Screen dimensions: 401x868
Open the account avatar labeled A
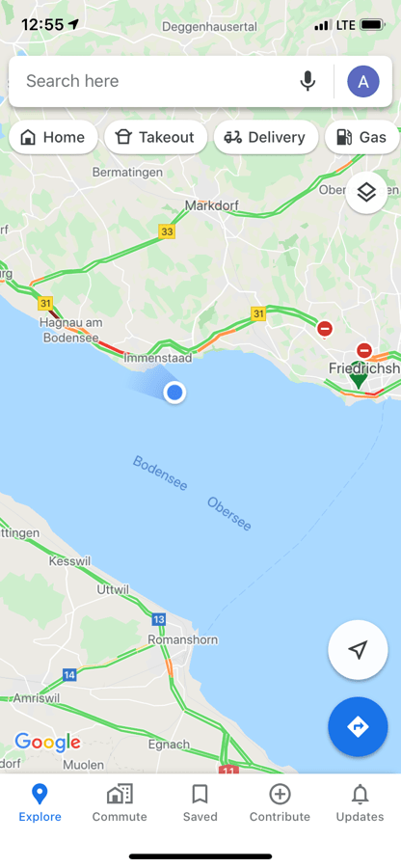pos(362,81)
